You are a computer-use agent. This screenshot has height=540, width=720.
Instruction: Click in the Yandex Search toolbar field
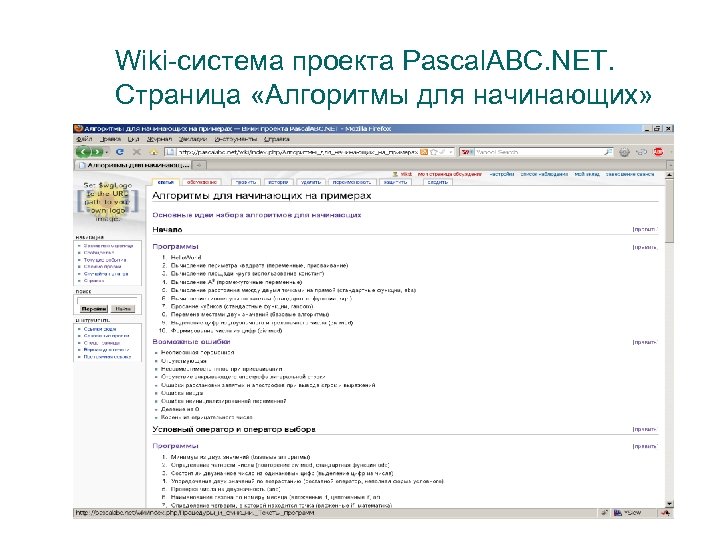(537, 152)
